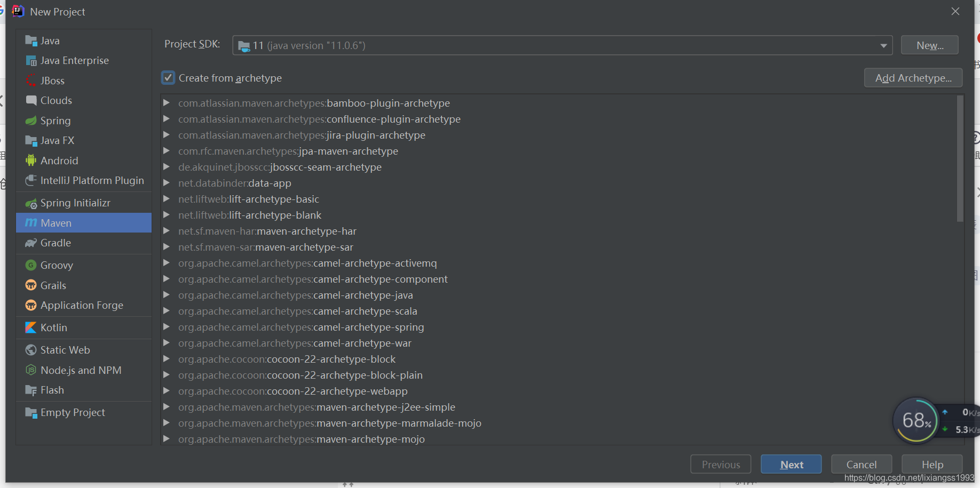Image resolution: width=980 pixels, height=488 pixels.
Task: Click the Java FX folder icon
Action: 31,141
